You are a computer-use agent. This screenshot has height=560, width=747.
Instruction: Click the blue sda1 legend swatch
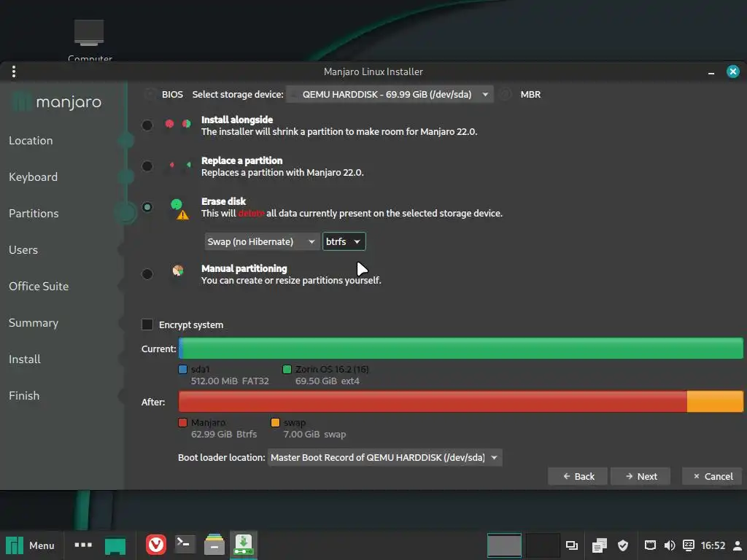182,370
